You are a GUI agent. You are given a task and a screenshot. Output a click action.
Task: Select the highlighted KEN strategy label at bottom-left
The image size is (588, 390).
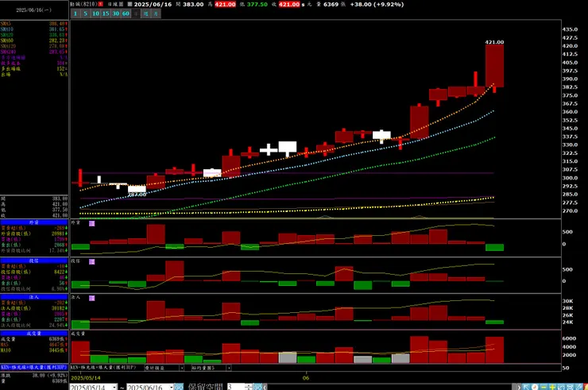pyautogui.click(x=34, y=367)
